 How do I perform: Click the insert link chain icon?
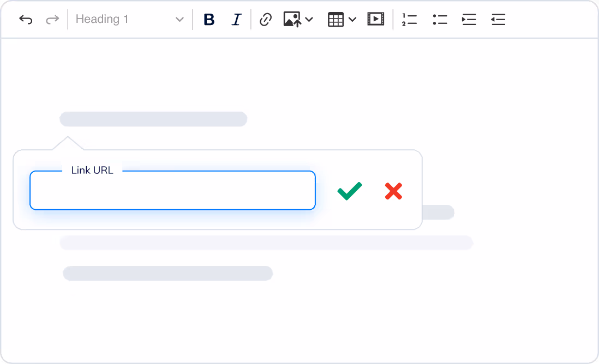[266, 20]
